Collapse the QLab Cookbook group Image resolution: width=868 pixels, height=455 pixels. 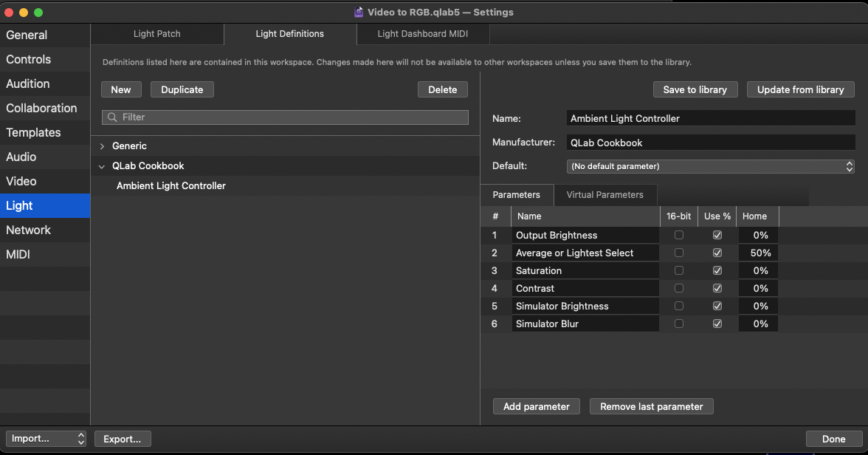(102, 165)
